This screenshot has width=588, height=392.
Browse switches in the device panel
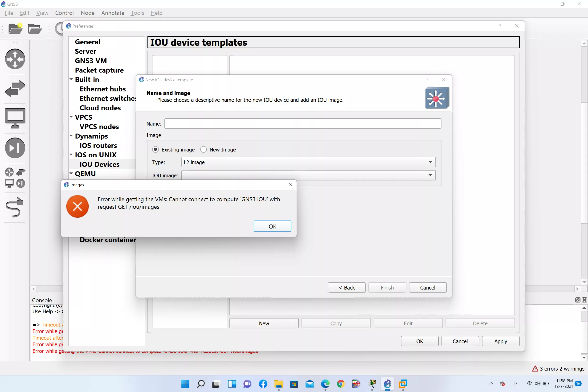(15, 89)
